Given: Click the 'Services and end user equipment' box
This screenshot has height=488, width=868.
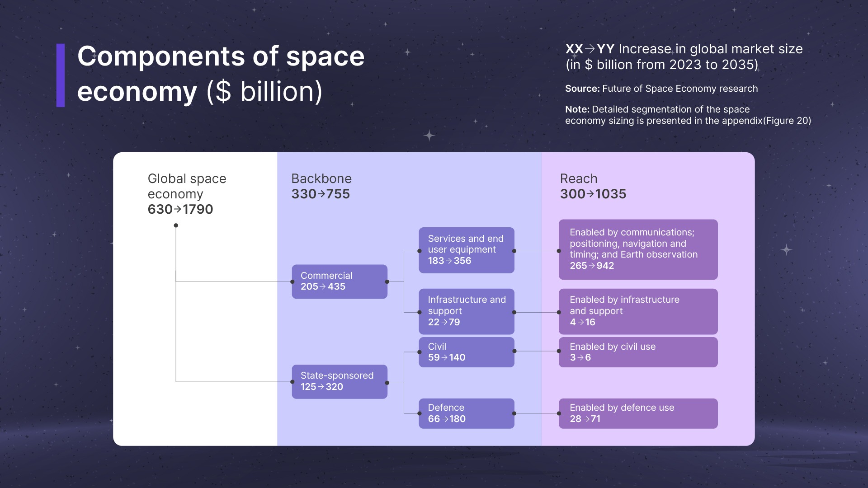Looking at the screenshot, I should tap(467, 250).
